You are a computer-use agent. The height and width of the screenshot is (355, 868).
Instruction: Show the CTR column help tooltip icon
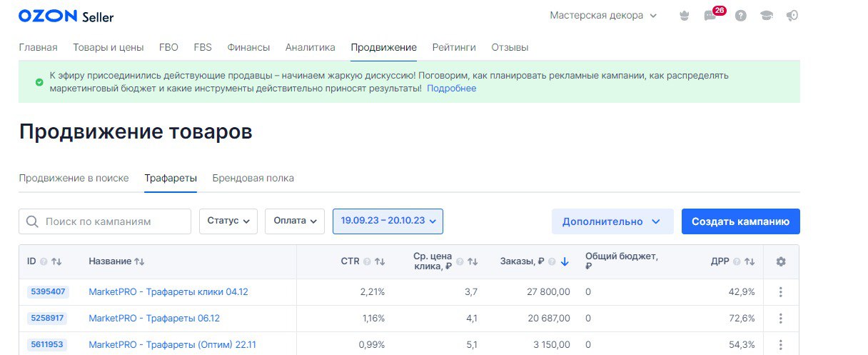tap(367, 262)
